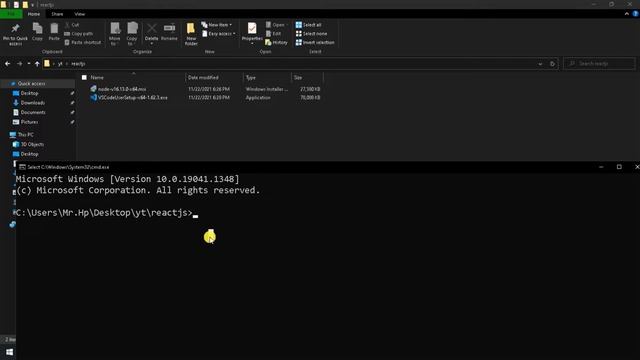The image size is (640, 360).
Task: Open History in the ribbon
Action: point(276,42)
